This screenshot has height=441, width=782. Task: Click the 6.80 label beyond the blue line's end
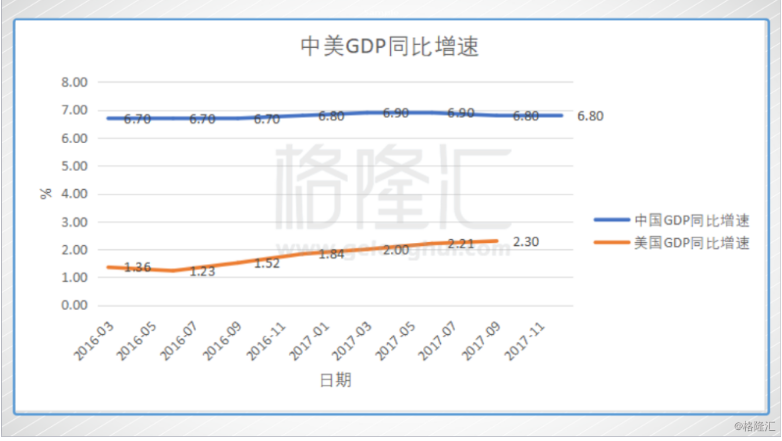click(590, 116)
